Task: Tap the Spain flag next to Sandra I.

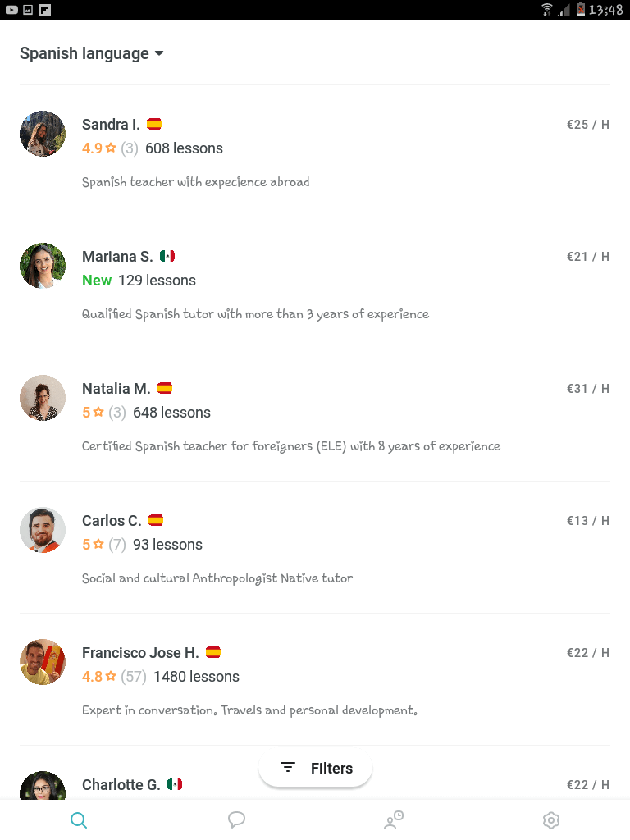Action: click(x=154, y=124)
